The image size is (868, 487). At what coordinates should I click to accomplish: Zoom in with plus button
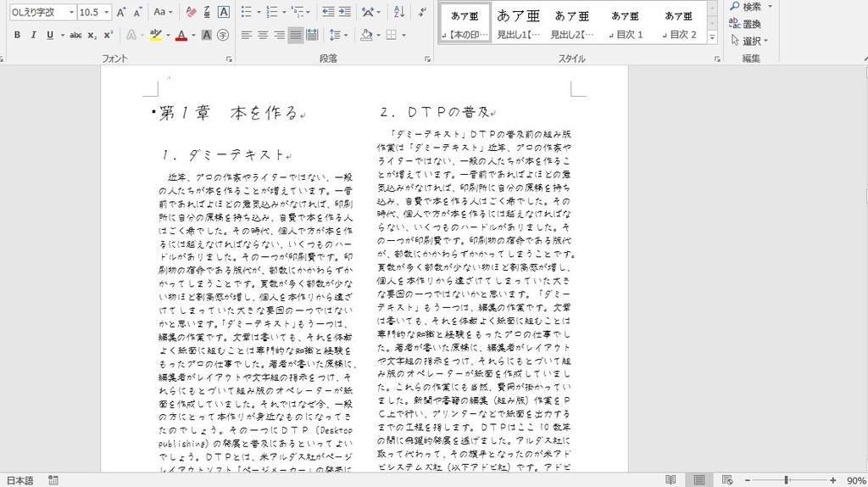pos(832,480)
